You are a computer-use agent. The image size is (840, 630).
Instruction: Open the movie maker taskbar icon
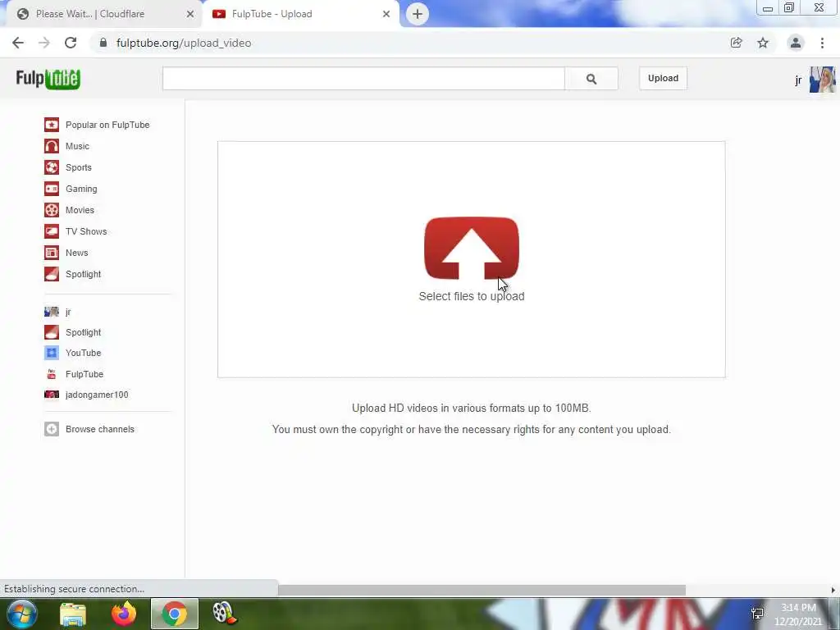[224, 614]
